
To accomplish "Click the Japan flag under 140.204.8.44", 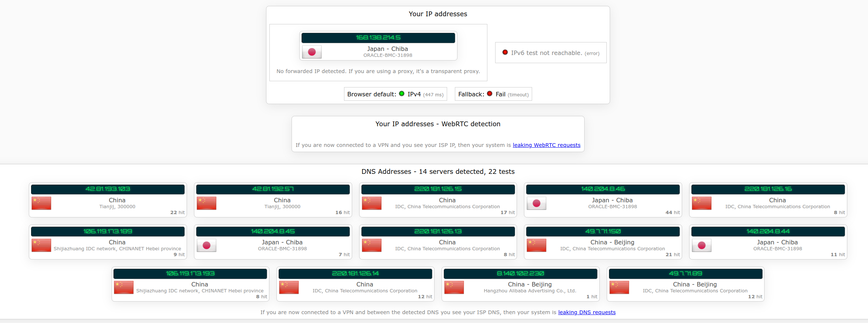I will pos(702,245).
